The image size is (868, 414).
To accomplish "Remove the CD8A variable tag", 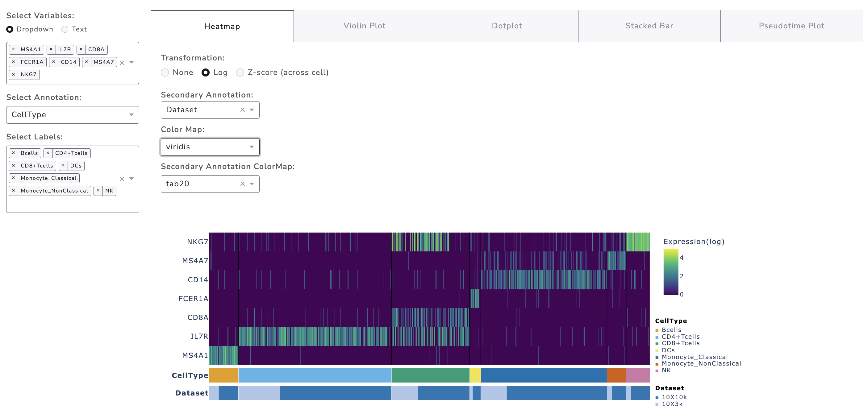I will tap(81, 50).
